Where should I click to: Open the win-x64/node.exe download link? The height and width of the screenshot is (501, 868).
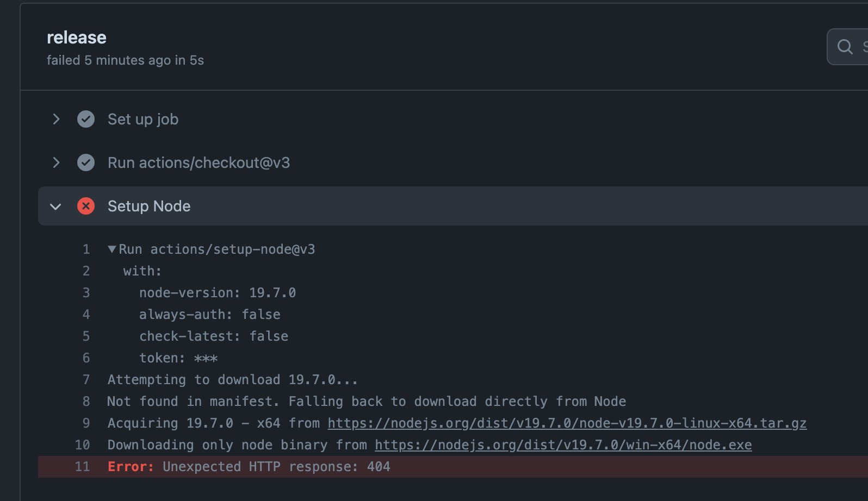pyautogui.click(x=563, y=445)
